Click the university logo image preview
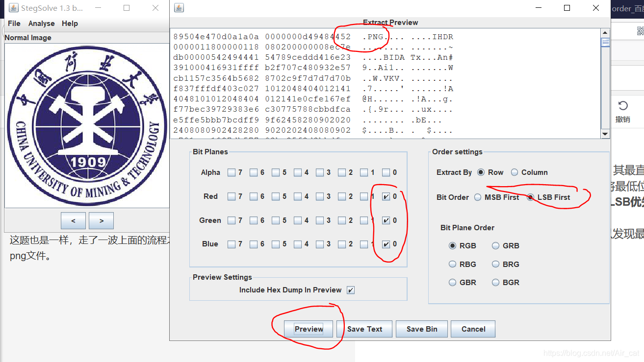The width and height of the screenshot is (644, 362). (x=87, y=125)
